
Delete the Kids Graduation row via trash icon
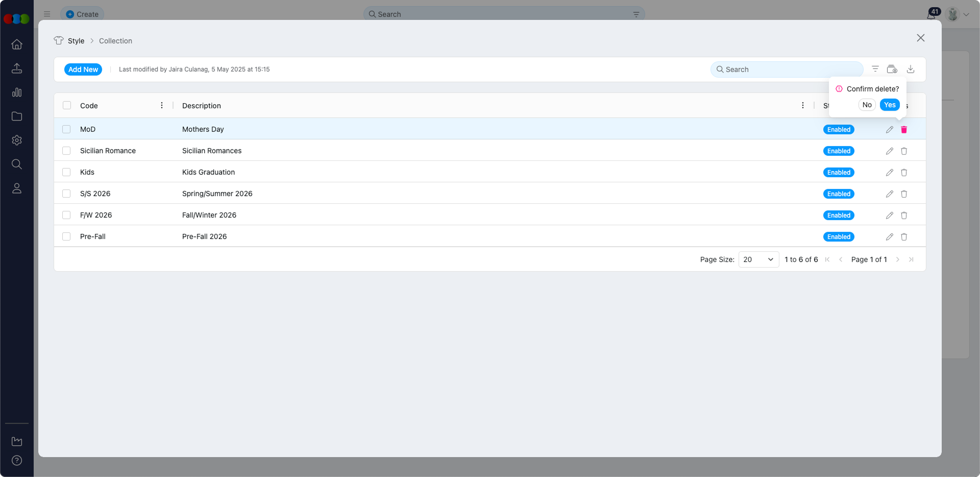click(904, 173)
